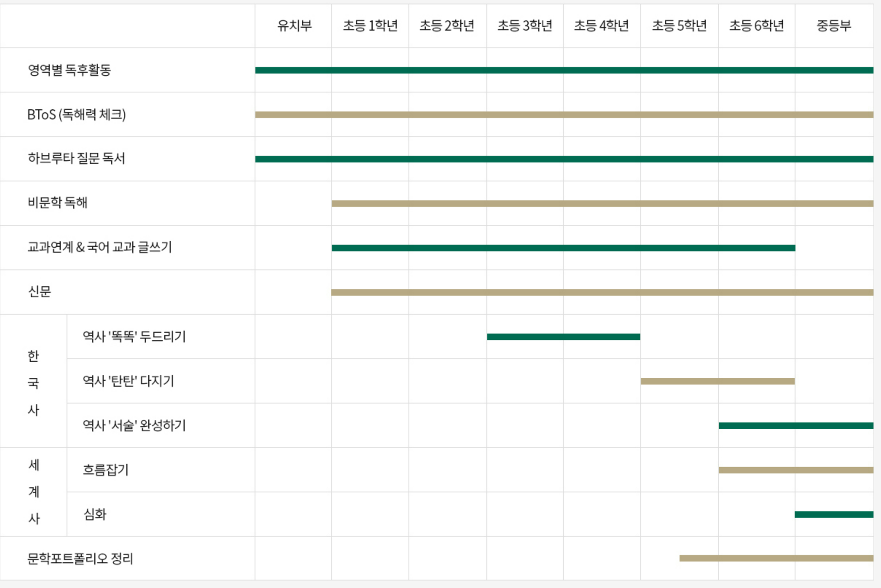Select the 신문 row label
This screenshot has width=881, height=588.
[39, 291]
